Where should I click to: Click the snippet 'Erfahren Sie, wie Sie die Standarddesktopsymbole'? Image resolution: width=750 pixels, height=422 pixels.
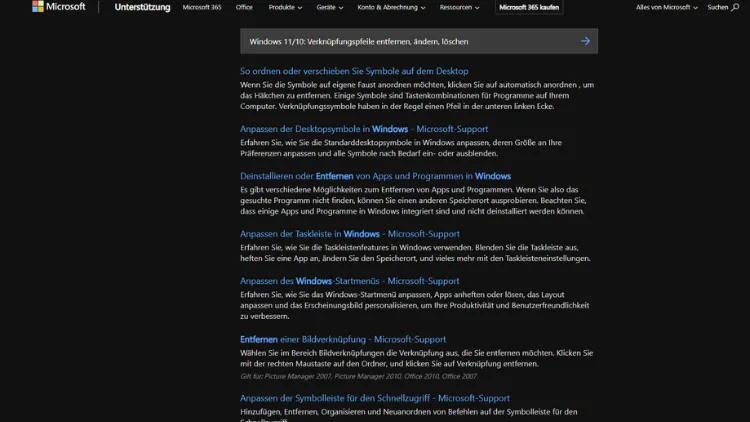click(x=401, y=148)
